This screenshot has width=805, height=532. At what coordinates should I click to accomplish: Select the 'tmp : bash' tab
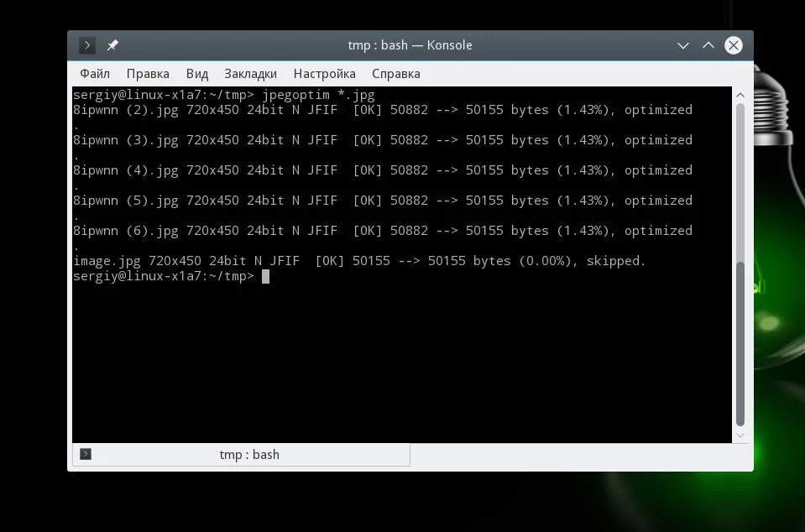(x=241, y=455)
